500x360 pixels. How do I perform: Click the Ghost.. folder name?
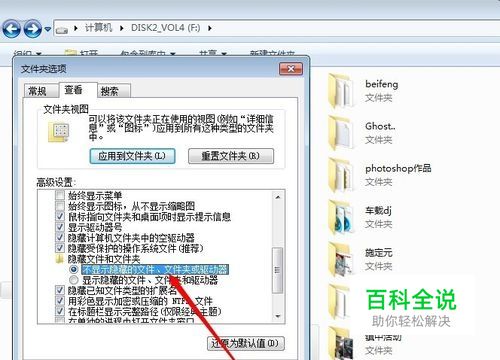[380, 126]
